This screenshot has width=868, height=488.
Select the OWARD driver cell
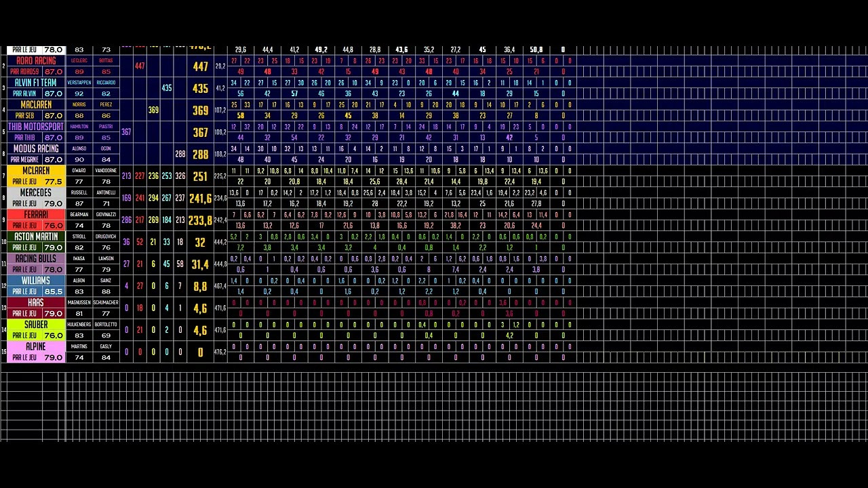pos(79,171)
